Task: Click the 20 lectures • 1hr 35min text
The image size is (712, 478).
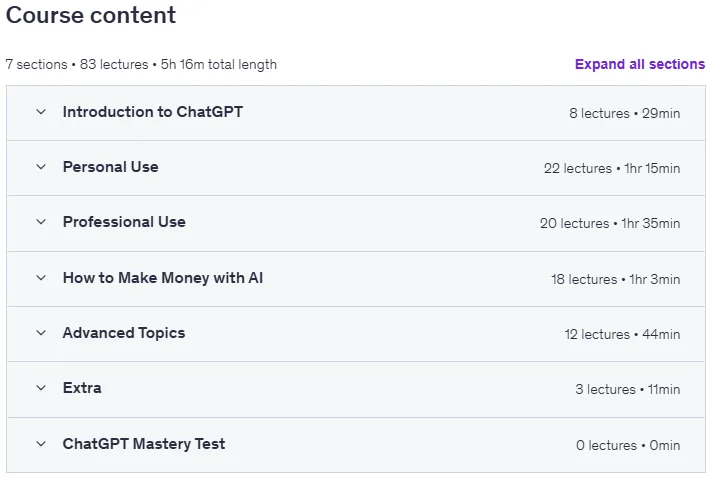Action: pos(610,223)
